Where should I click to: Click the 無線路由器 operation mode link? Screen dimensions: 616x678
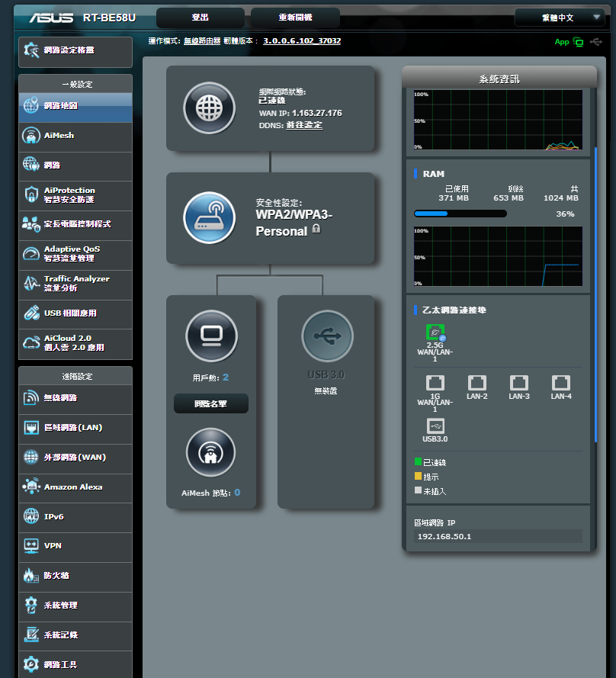point(202,41)
